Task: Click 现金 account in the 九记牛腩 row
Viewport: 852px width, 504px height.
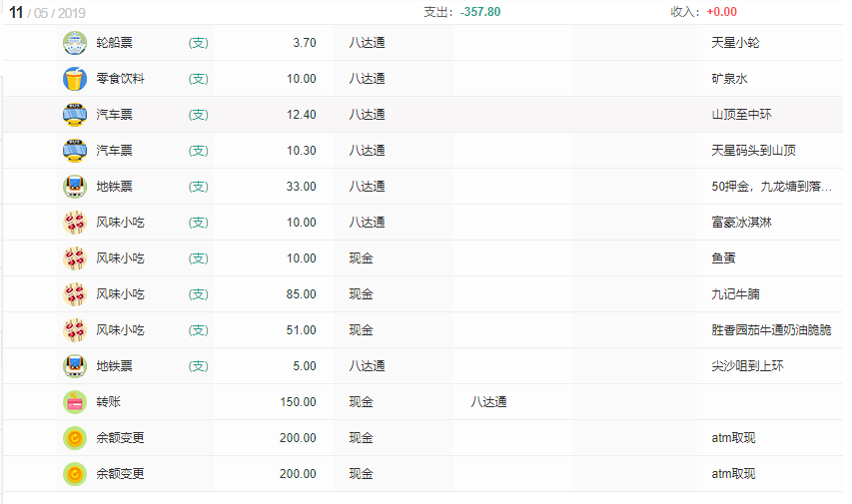Action: [361, 293]
